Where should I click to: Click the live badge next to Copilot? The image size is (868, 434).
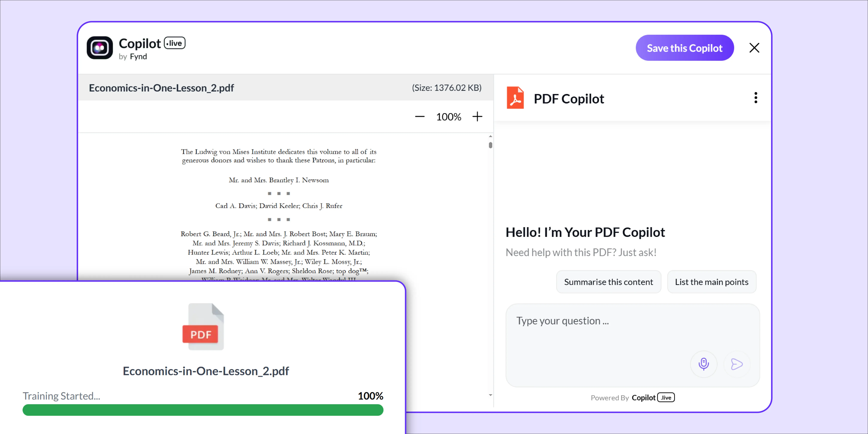pyautogui.click(x=174, y=43)
